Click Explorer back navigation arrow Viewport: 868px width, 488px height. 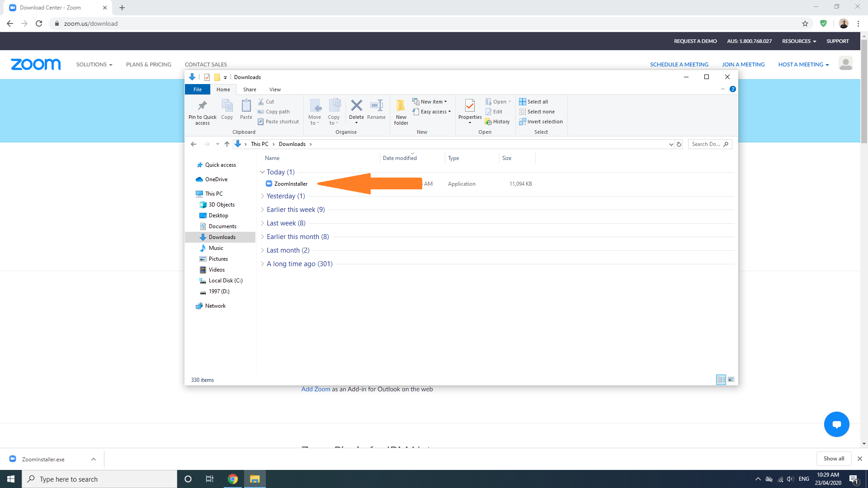pyautogui.click(x=193, y=144)
